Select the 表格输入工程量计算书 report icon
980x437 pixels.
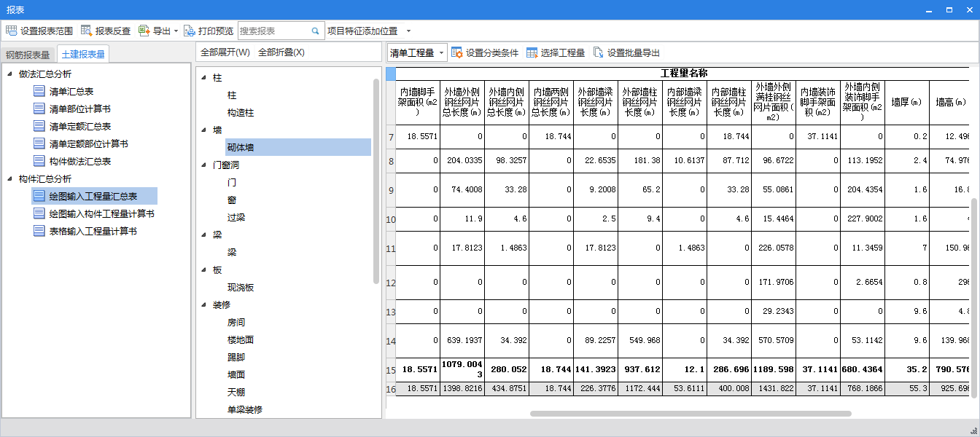pos(39,231)
